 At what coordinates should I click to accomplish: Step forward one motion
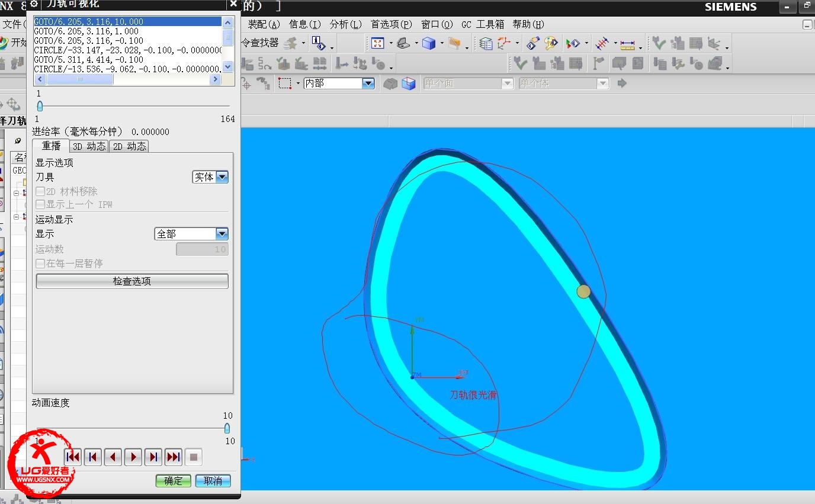tap(153, 457)
